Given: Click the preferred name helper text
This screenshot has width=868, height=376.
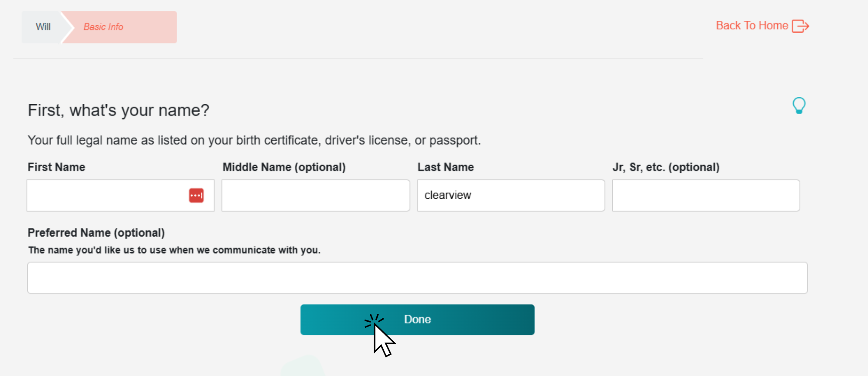Looking at the screenshot, I should tap(174, 250).
